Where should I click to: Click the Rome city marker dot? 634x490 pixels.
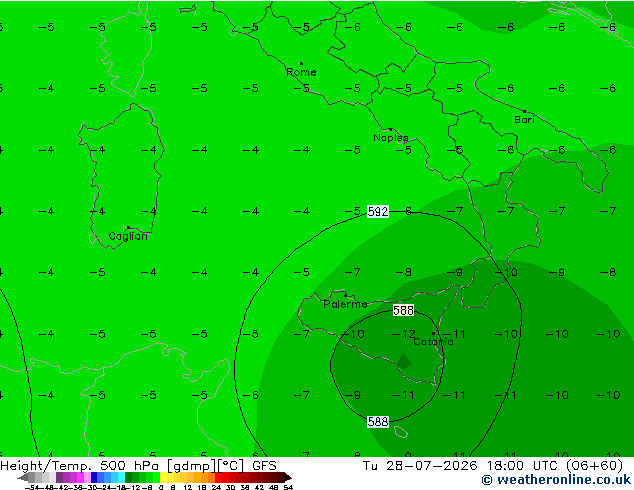point(301,63)
